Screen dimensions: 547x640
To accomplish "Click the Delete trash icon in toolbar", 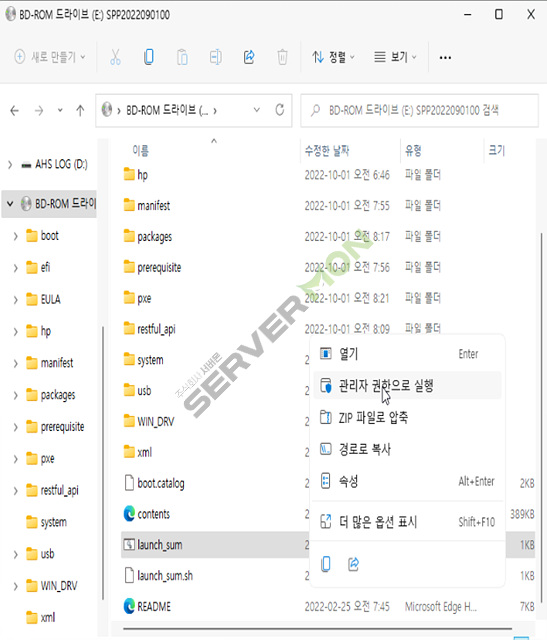I will tap(282, 57).
